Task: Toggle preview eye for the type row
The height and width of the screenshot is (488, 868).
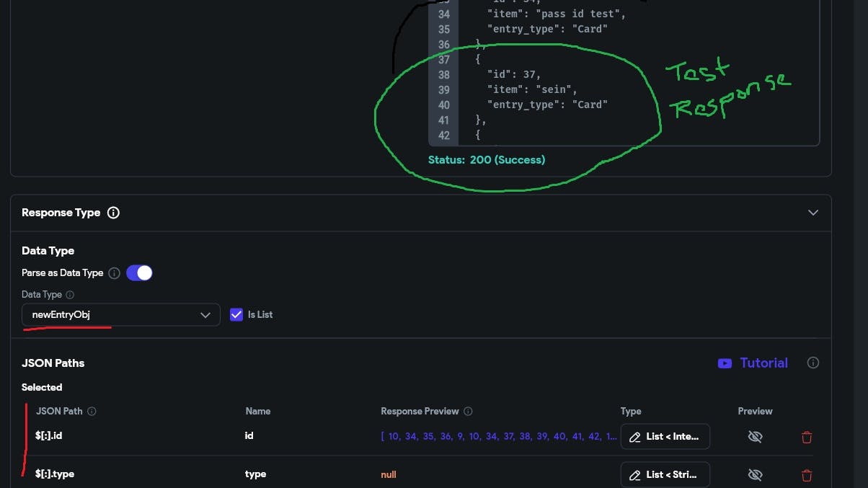Action: (x=755, y=475)
